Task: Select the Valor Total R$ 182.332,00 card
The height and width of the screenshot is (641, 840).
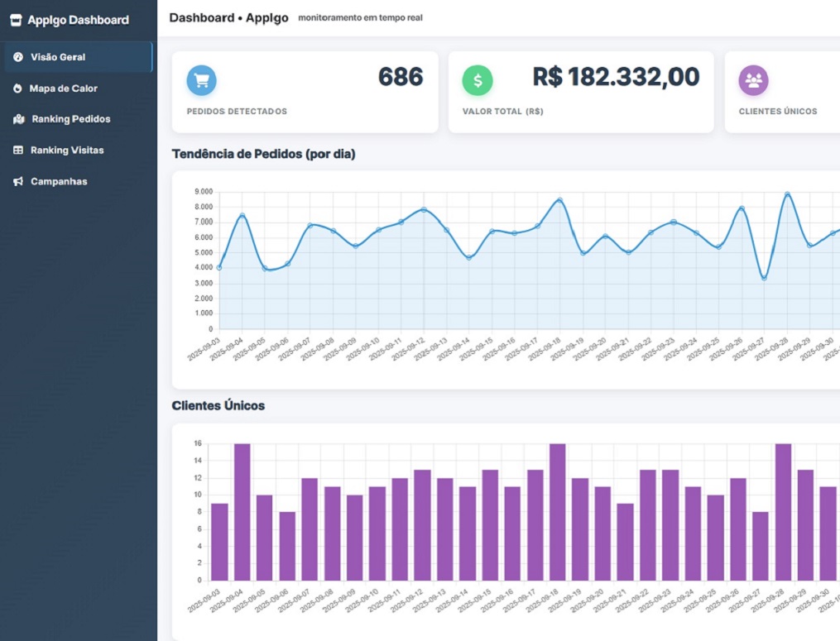Action: coord(580,92)
